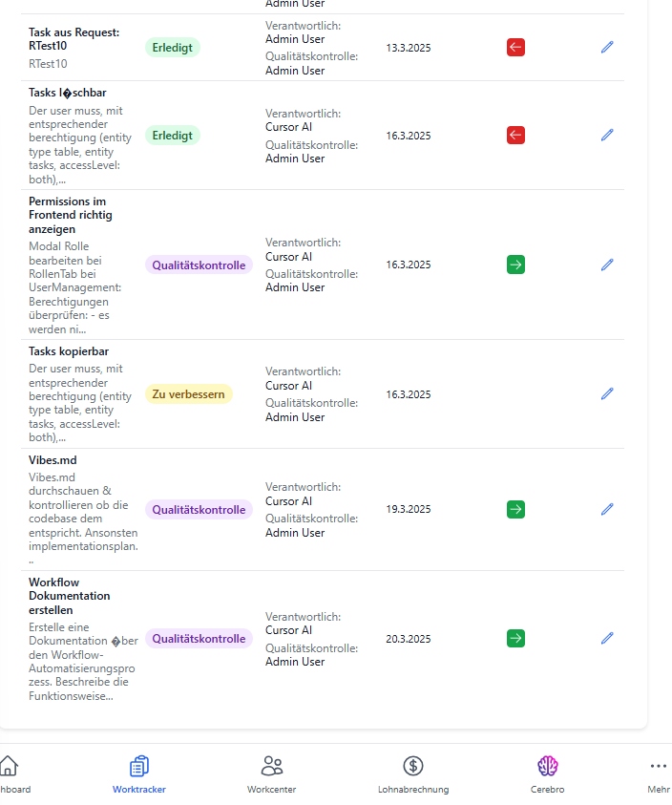Click the Zu verbessern status badge
Viewport: 672px width, 805px height.
pyautogui.click(x=188, y=394)
